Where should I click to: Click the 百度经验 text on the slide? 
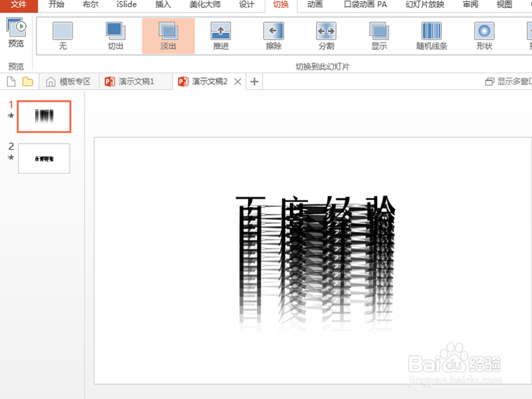(x=315, y=263)
